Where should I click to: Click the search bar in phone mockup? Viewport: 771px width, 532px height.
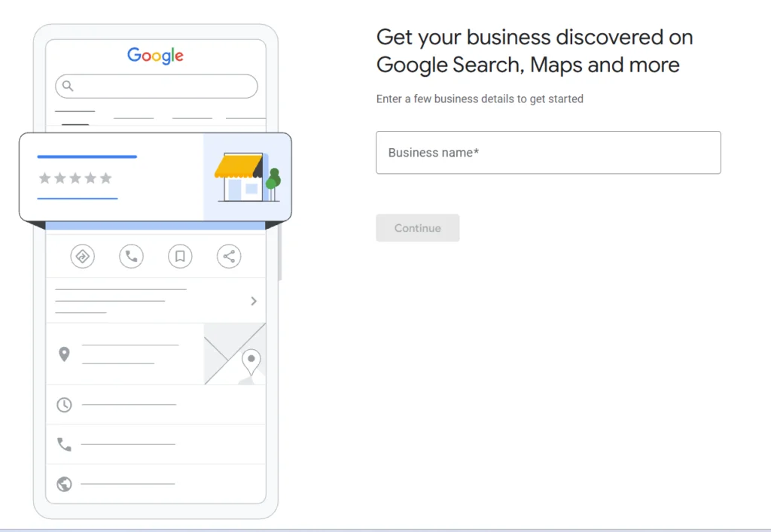[157, 87]
